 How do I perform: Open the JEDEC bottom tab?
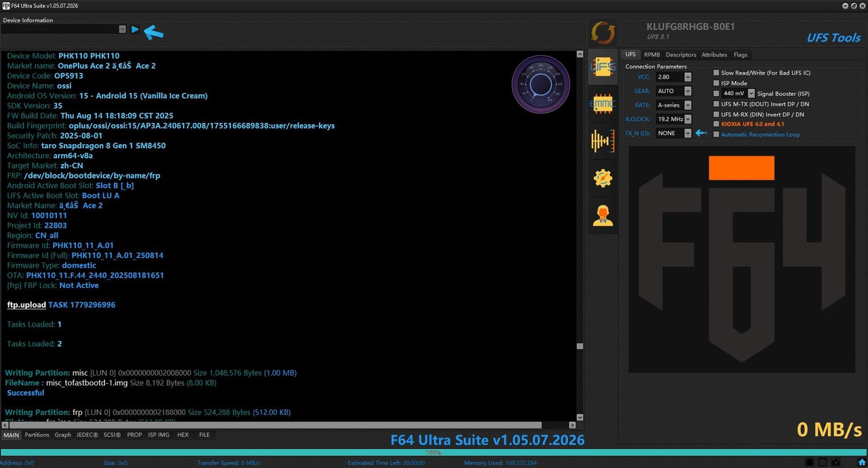pos(87,435)
